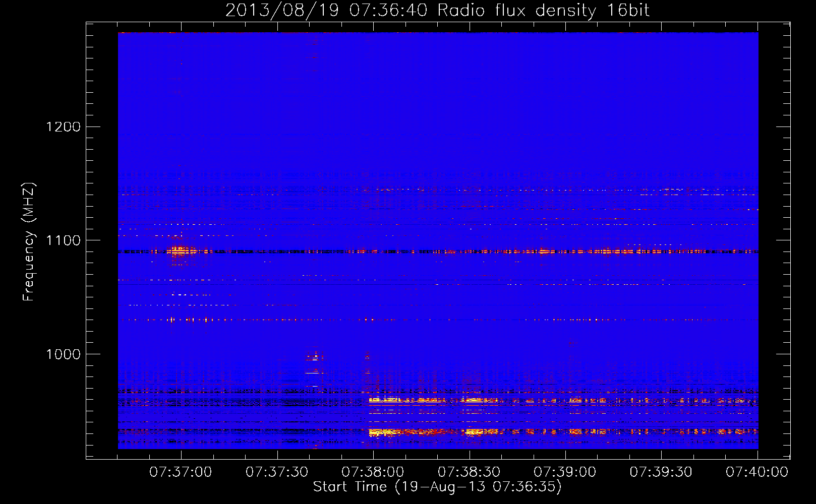Click the plot title '2013/08/19 07:36:40 Radio flux density 16bit'
The height and width of the screenshot is (504, 816).
tap(437, 11)
